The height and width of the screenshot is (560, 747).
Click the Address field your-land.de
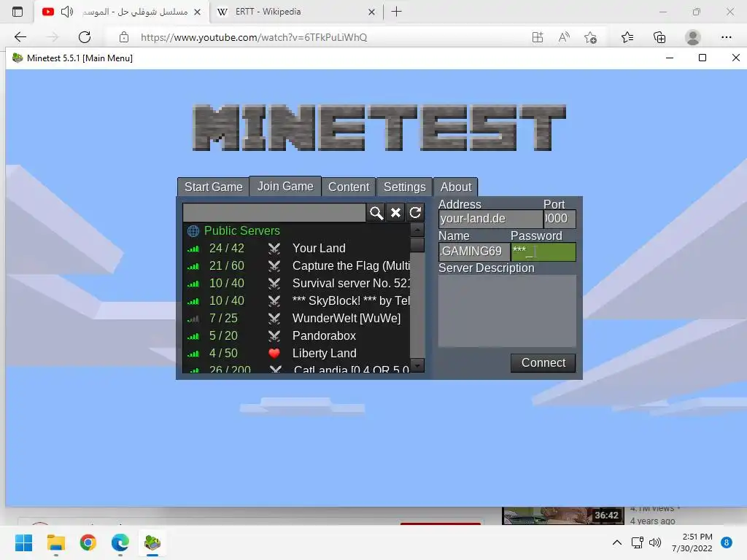tap(491, 219)
